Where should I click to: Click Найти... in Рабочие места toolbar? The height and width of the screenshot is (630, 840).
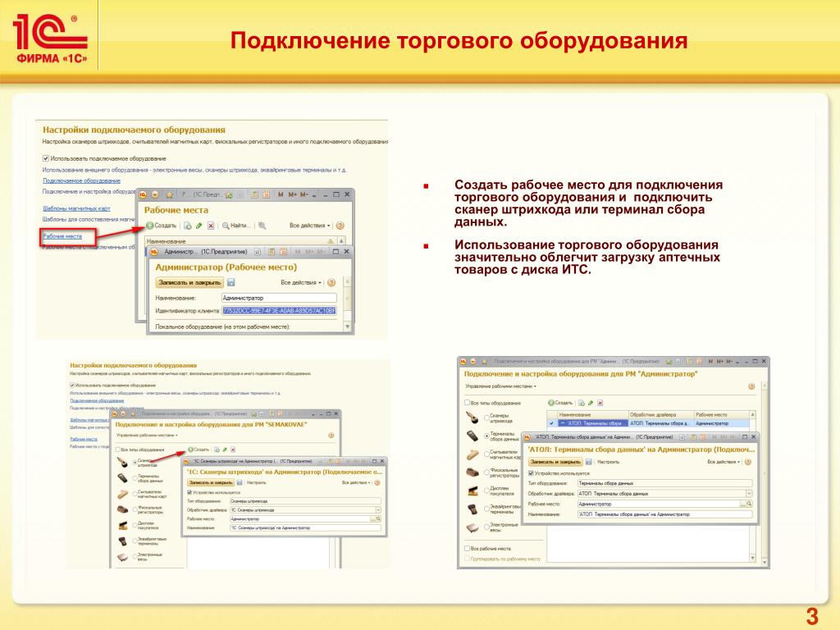point(235,226)
